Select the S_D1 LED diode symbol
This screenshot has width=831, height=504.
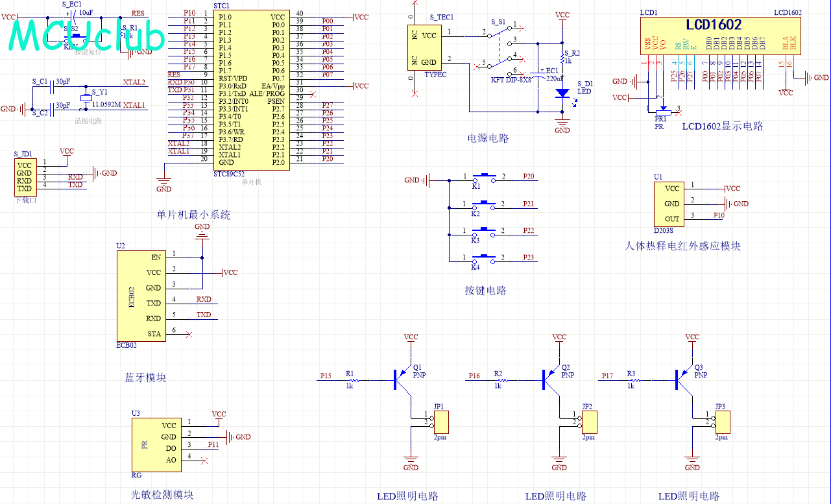[562, 93]
